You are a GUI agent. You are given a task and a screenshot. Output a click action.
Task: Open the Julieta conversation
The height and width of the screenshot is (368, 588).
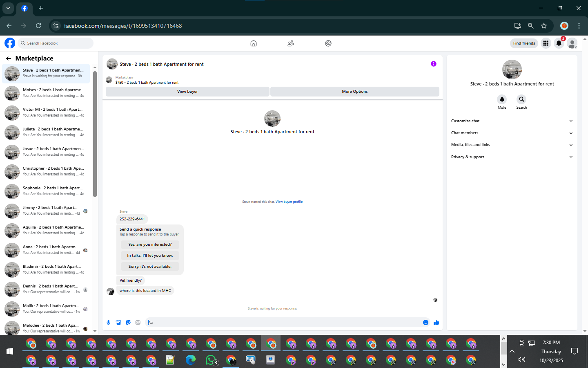[46, 132]
